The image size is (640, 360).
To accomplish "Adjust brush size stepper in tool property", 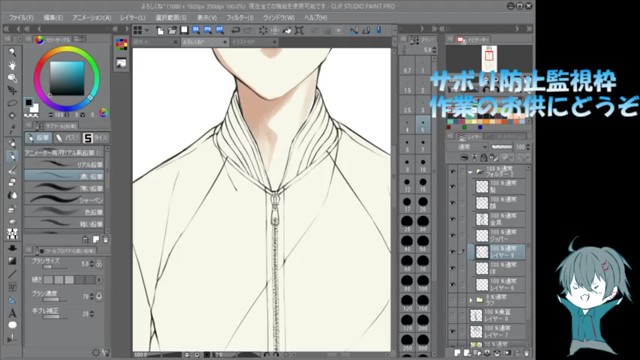I will (x=92, y=264).
